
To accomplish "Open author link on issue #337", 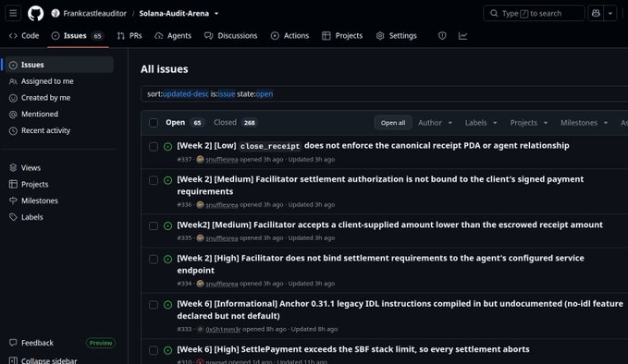I will coord(221,160).
